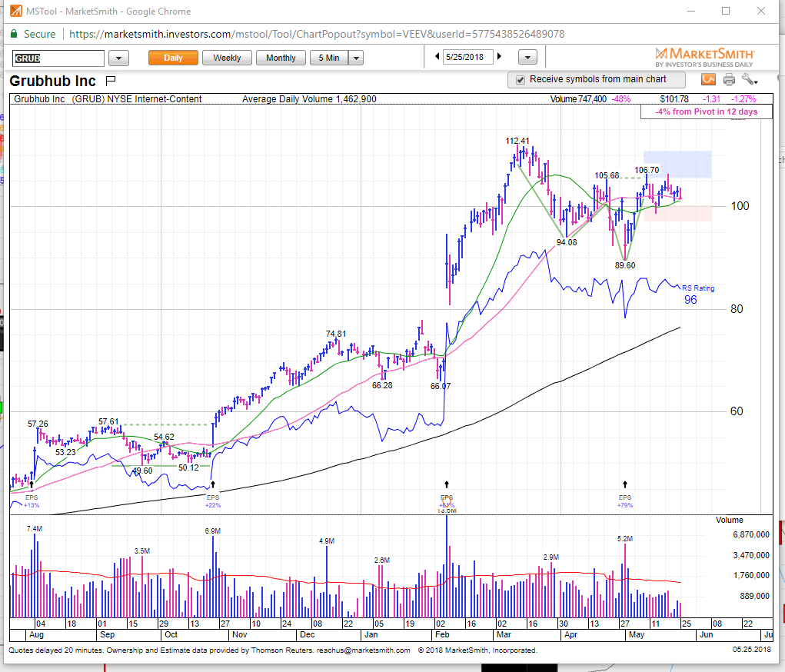Open the date picker dropdown
785x672 pixels.
click(x=527, y=57)
